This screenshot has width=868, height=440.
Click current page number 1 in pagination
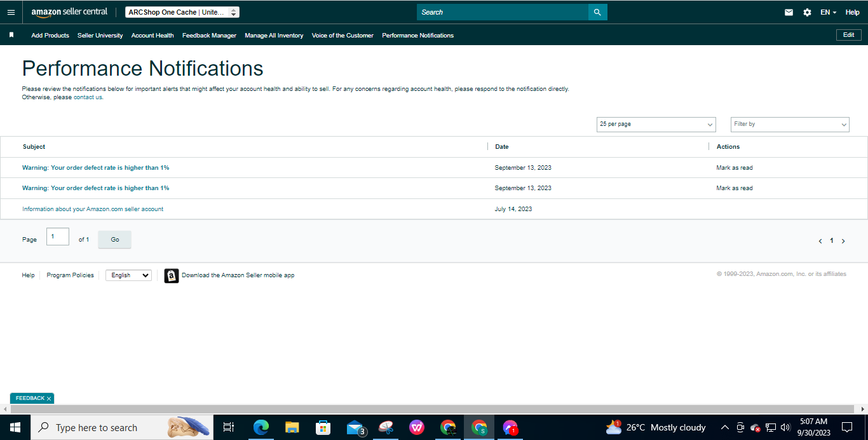click(x=832, y=241)
